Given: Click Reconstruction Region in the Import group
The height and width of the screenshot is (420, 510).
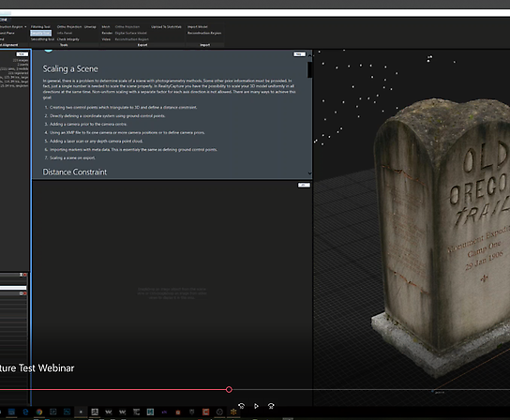Looking at the screenshot, I should click(x=204, y=33).
